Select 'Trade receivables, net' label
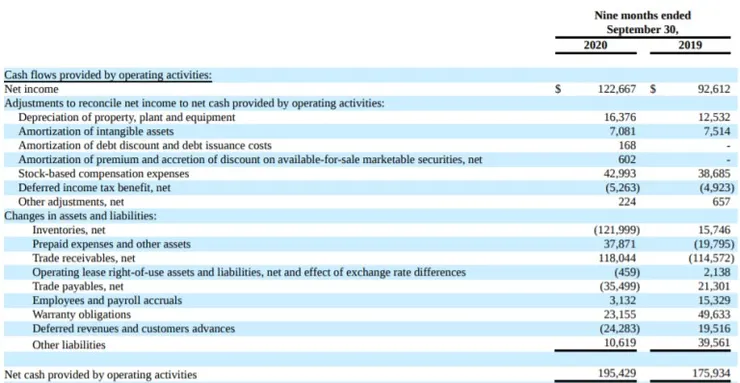This screenshot has height=383, width=740. [84, 258]
